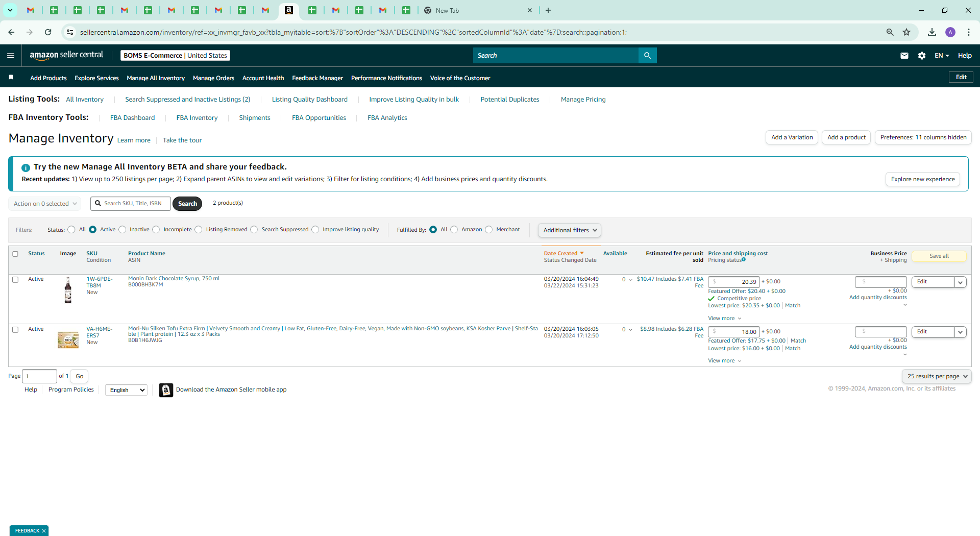Open Feedback Manager menu
This screenshot has width=980, height=536.
317,78
